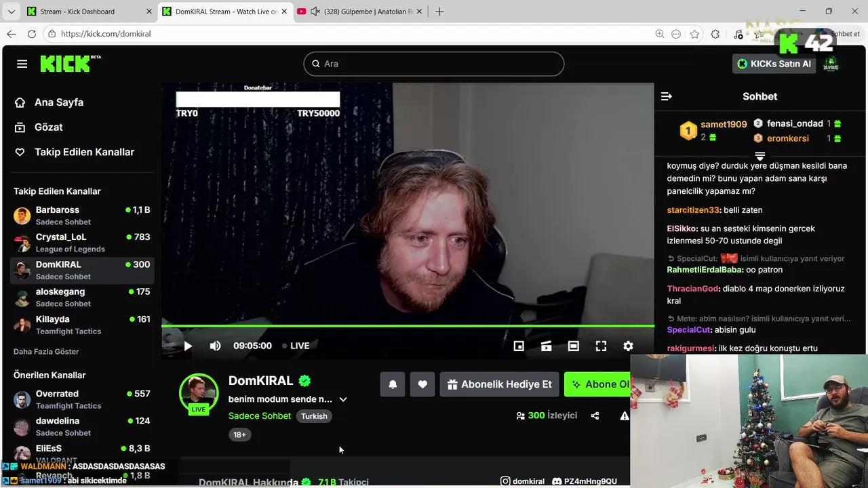Click Abonelik Hediye Et button
Viewport: 868px width, 488px height.
(499, 384)
